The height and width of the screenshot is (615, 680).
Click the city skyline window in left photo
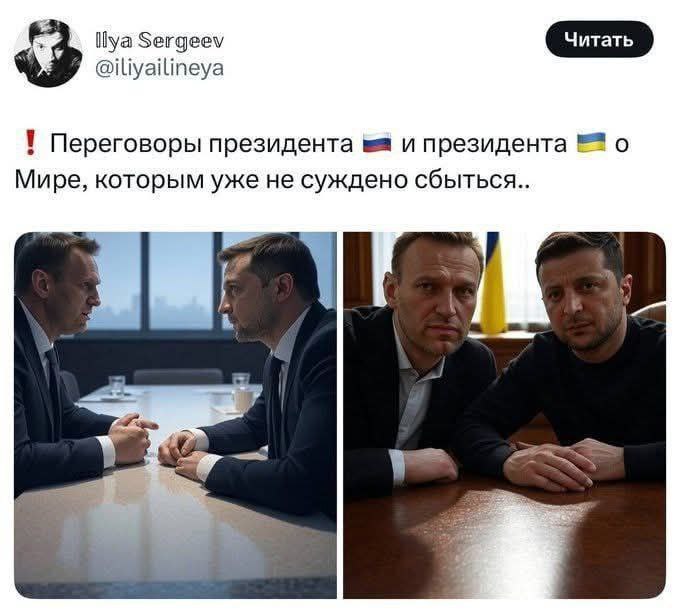coord(181,281)
